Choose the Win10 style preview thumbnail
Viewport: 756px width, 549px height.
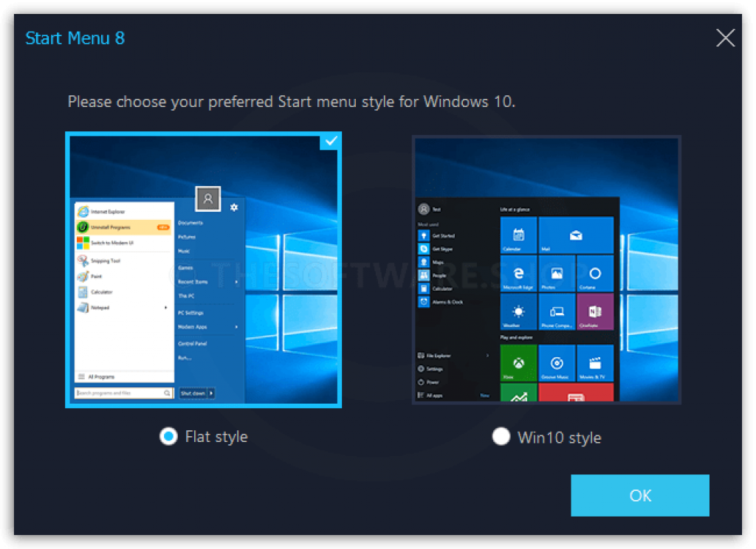(x=546, y=270)
